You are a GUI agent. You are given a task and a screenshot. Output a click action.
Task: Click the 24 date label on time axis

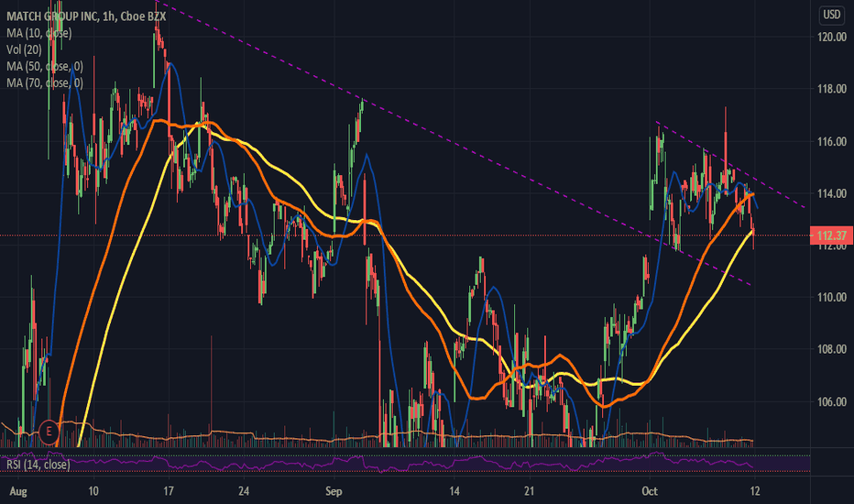click(x=244, y=491)
